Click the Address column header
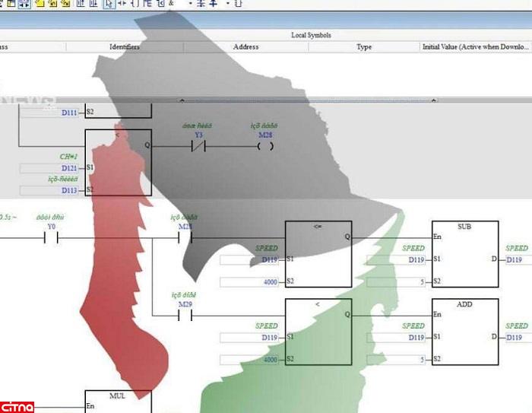Screen dimensions: 532x413 coord(246,47)
